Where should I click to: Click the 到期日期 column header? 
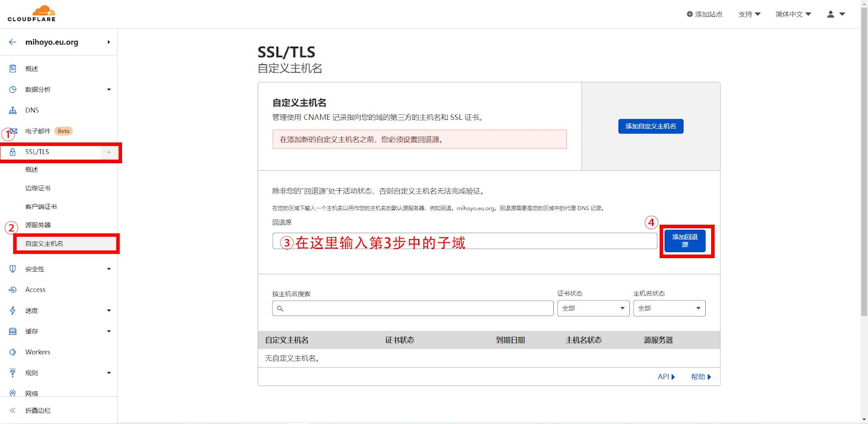click(x=510, y=340)
